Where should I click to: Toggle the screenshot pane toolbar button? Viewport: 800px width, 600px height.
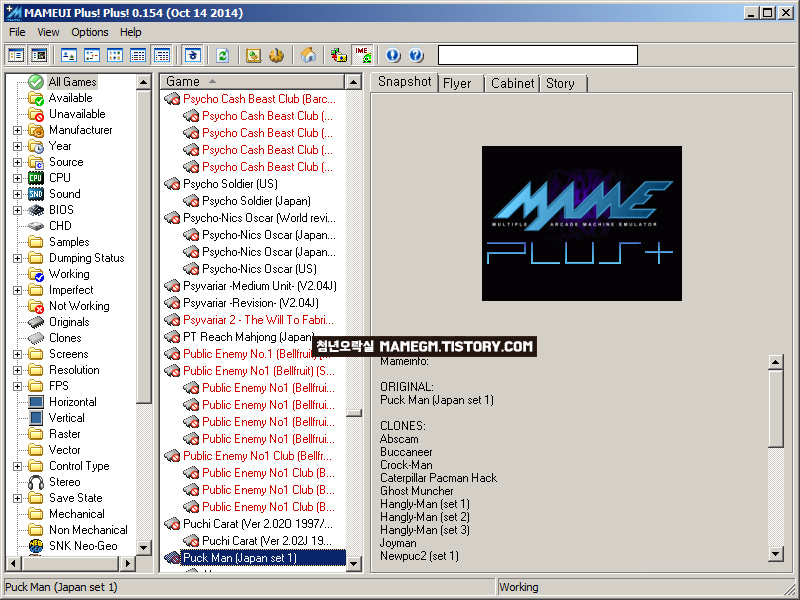39,55
